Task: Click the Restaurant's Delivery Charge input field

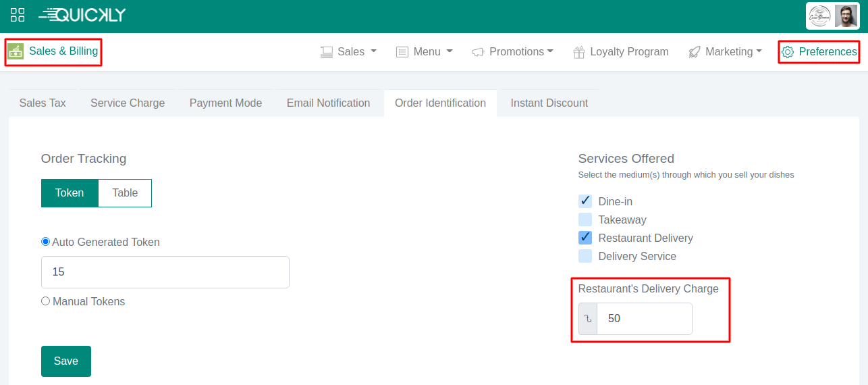Action: 644,319
